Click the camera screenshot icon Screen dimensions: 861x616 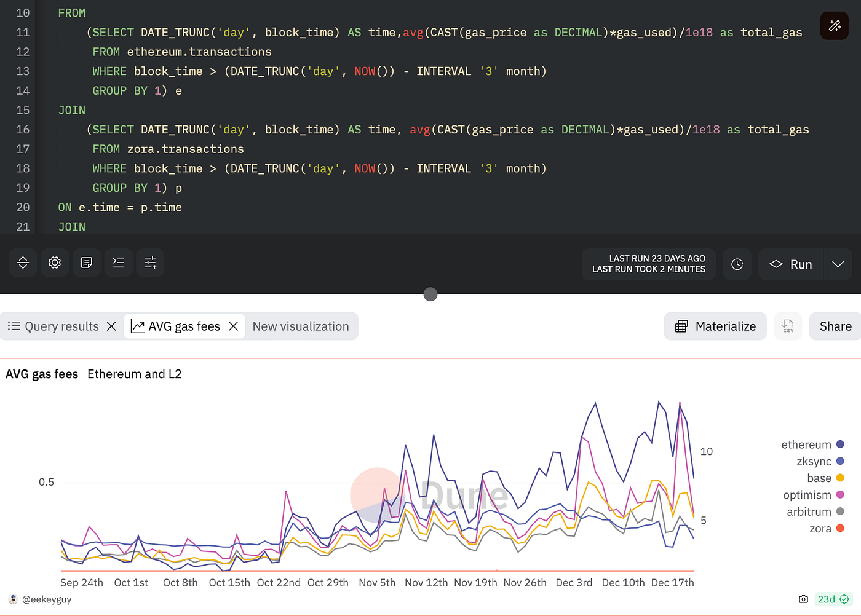[x=803, y=599]
